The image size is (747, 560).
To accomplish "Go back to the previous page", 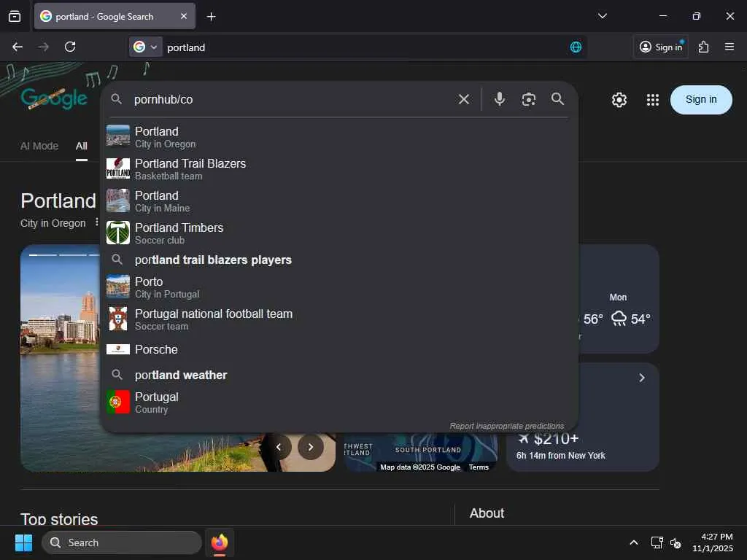I will [18, 47].
